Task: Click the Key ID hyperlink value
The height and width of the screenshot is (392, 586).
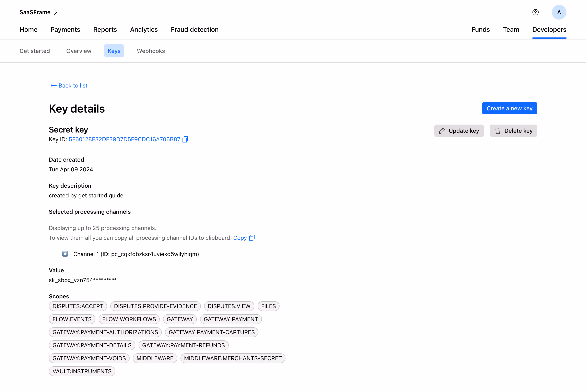Action: click(125, 139)
